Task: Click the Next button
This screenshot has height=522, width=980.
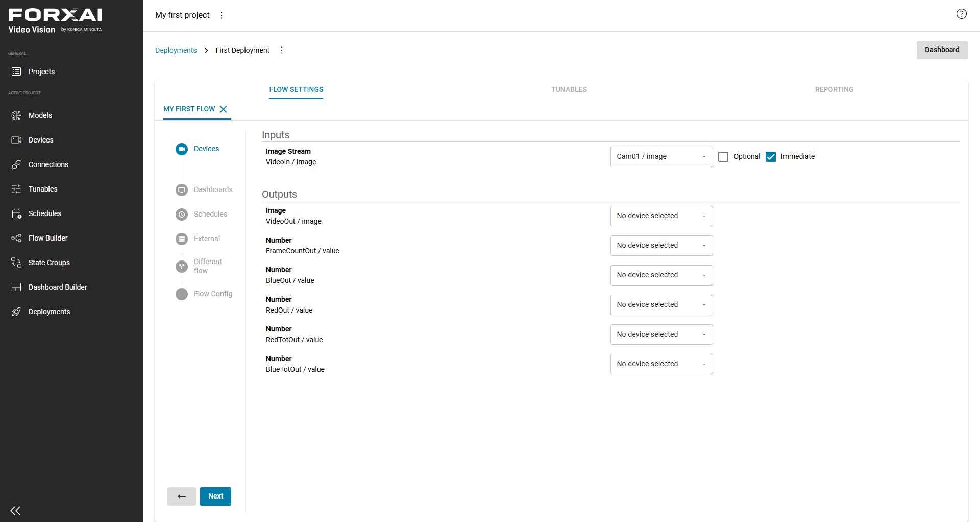Action: point(215,496)
